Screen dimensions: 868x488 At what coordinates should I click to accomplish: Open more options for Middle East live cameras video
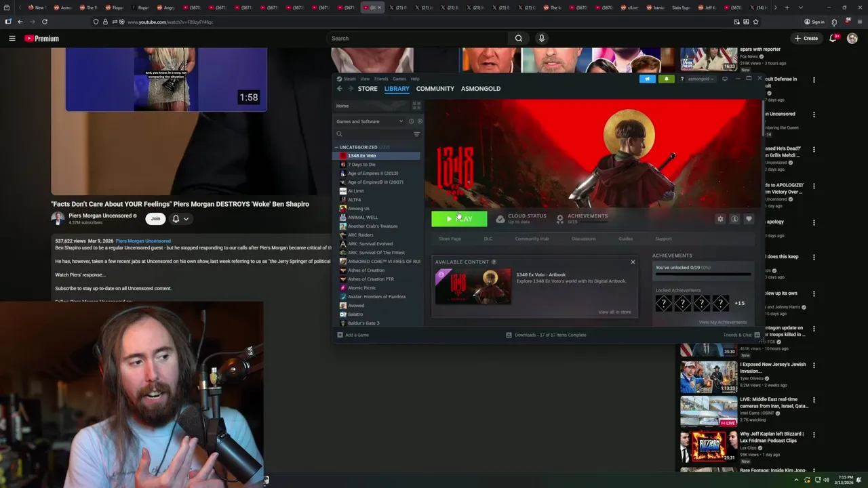814,401
